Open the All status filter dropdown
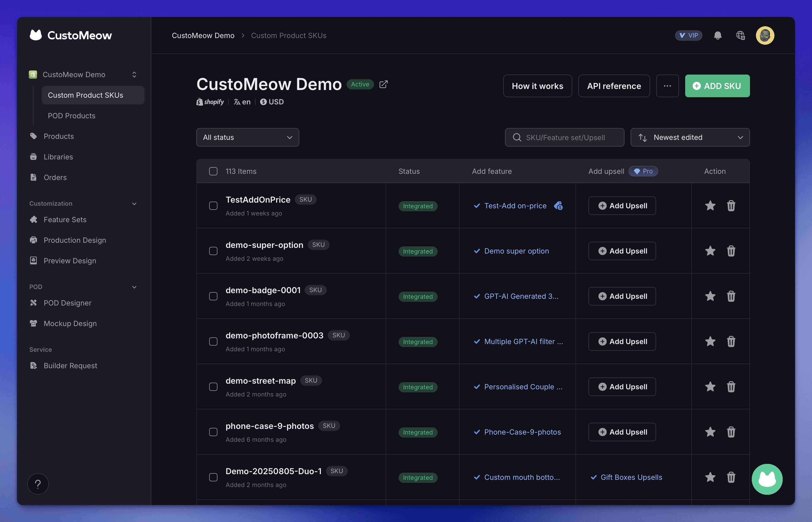Image resolution: width=812 pixels, height=522 pixels. [247, 137]
